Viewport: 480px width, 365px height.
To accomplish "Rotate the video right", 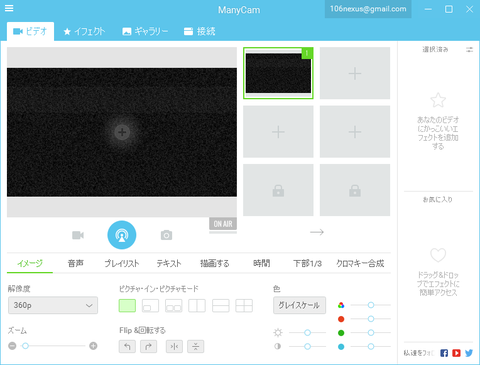I will pyautogui.click(x=149, y=346).
